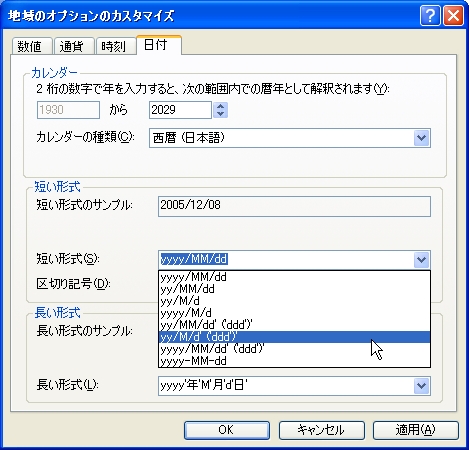Click the 適用(A) button

click(x=416, y=430)
